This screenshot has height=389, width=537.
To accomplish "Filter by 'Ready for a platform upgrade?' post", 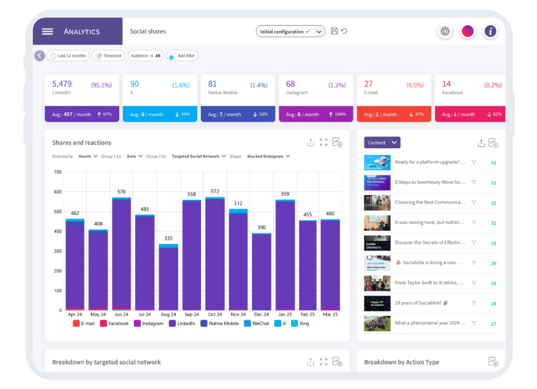I will coord(474,162).
